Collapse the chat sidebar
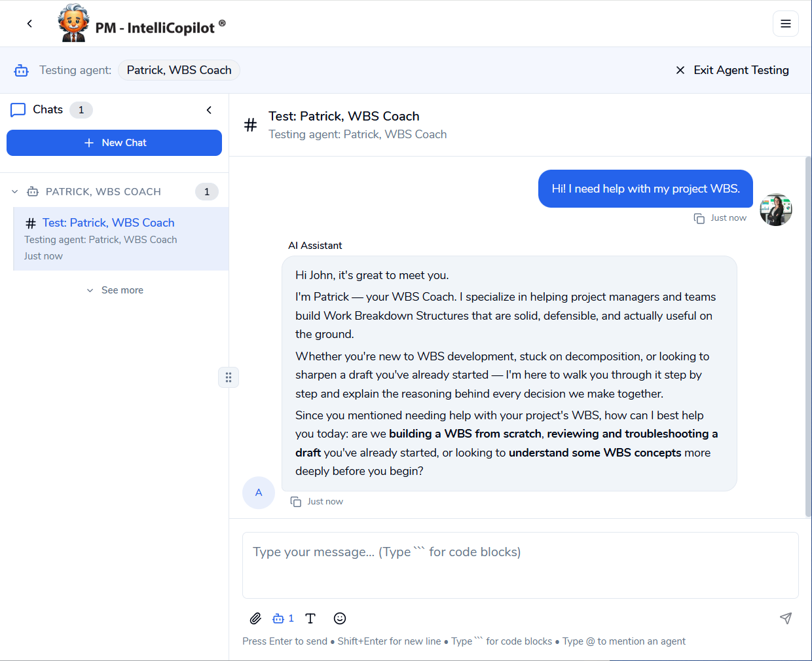Viewport: 812px width, 661px height. coord(209,109)
